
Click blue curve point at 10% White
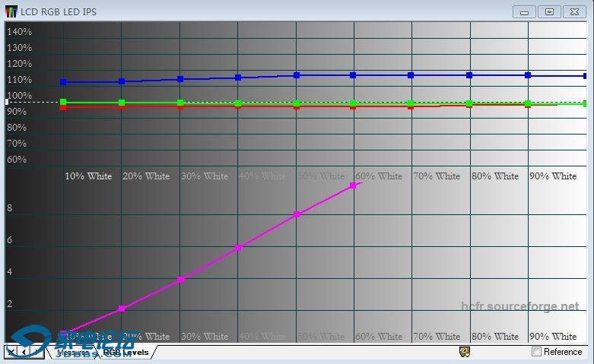[63, 82]
